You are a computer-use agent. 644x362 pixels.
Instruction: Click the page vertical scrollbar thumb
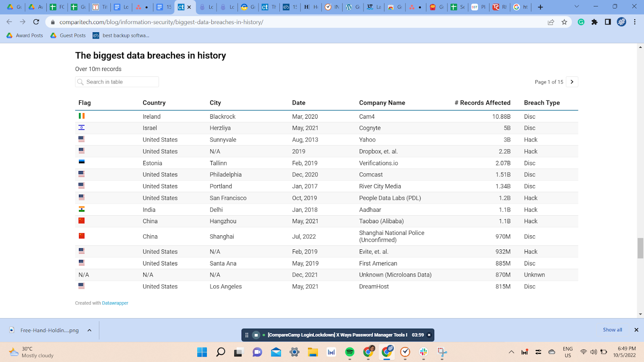pos(640,248)
